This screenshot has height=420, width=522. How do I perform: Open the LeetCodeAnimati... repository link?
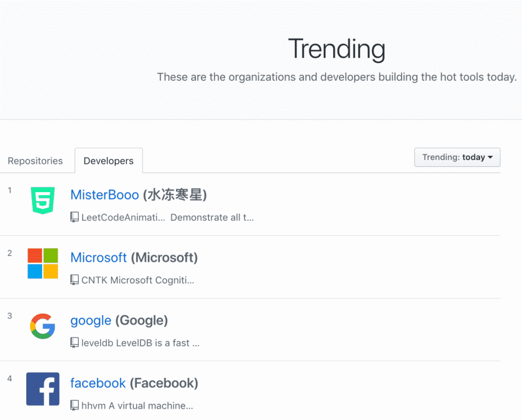coord(123,217)
